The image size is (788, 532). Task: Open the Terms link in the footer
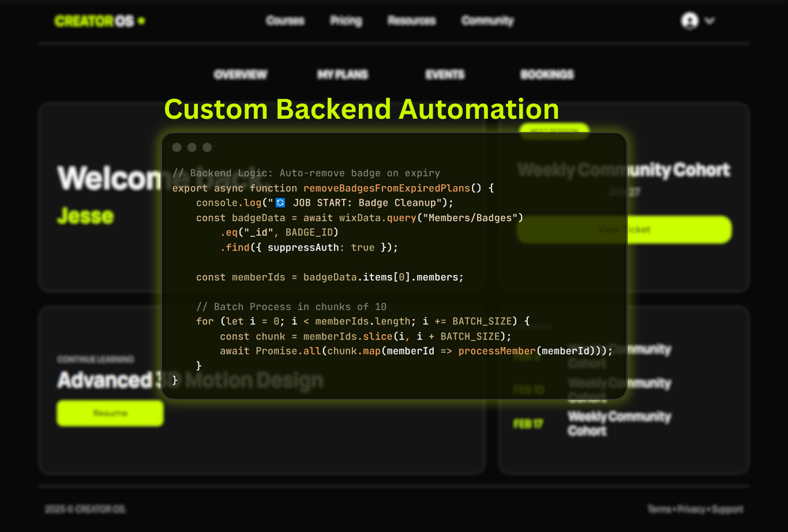click(659, 510)
